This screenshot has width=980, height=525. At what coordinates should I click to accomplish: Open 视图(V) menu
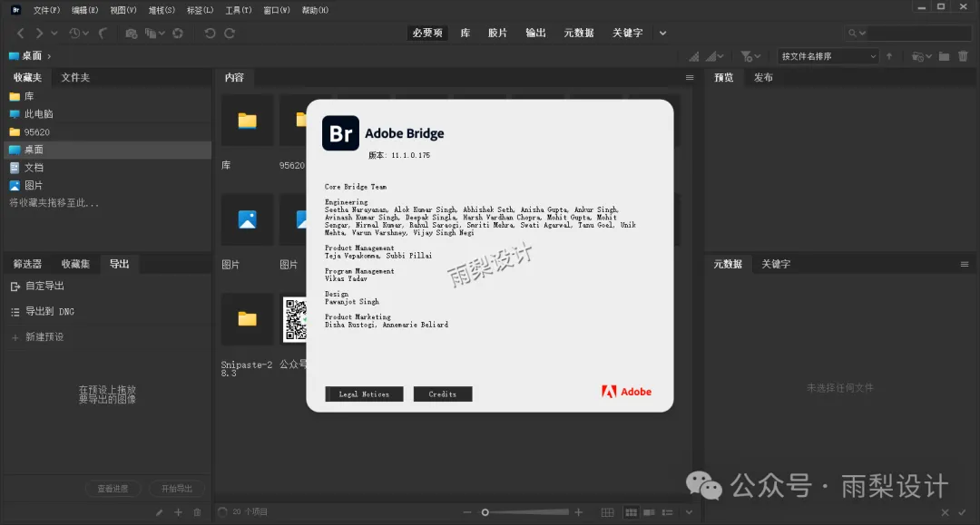coord(123,10)
